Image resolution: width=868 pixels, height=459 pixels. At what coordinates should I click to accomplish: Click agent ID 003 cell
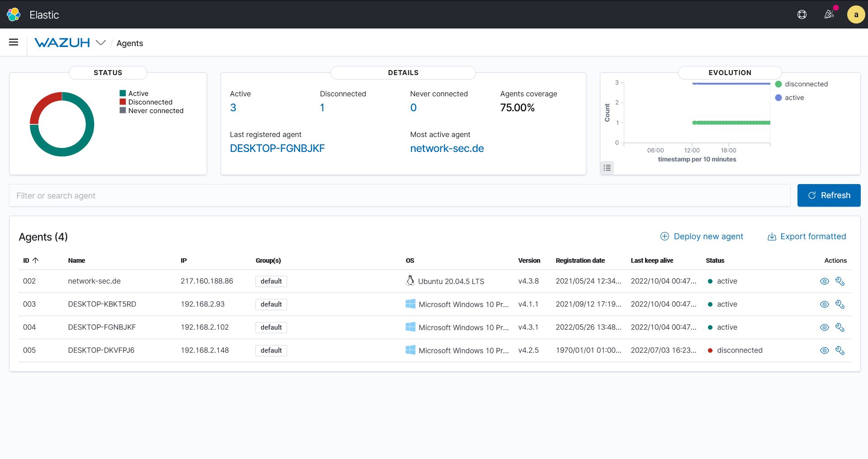[29, 304]
